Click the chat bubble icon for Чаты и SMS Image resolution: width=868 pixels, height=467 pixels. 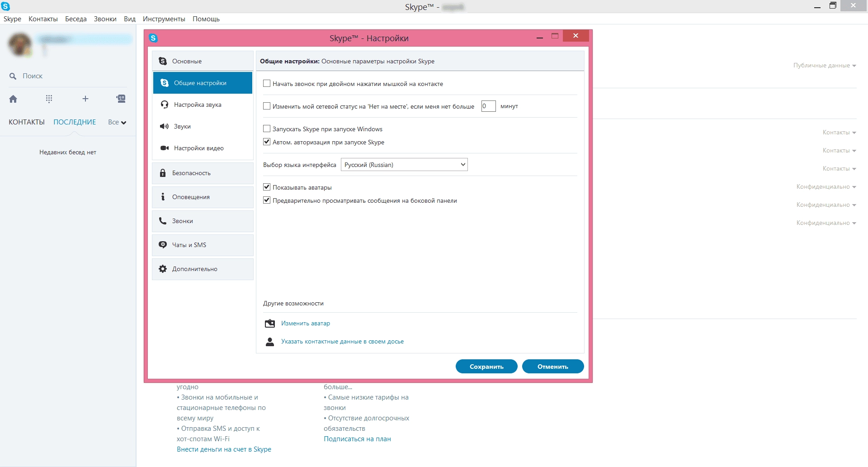pos(163,245)
